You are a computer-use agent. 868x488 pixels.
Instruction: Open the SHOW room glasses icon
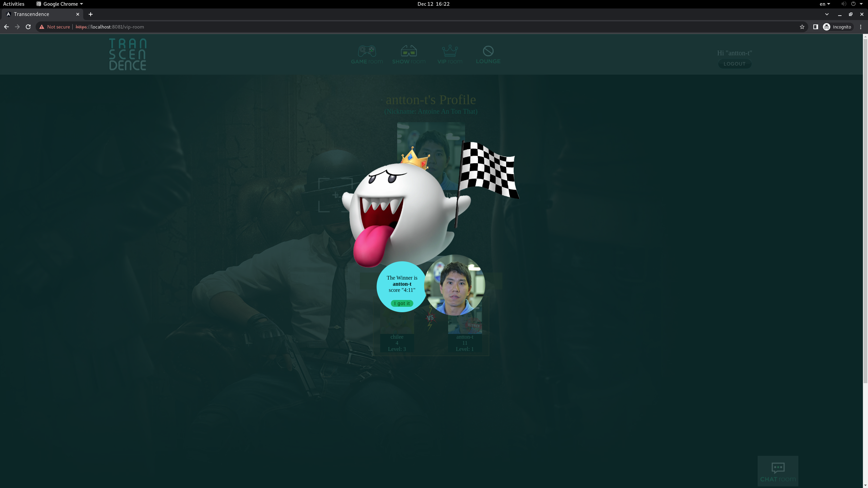(x=408, y=51)
